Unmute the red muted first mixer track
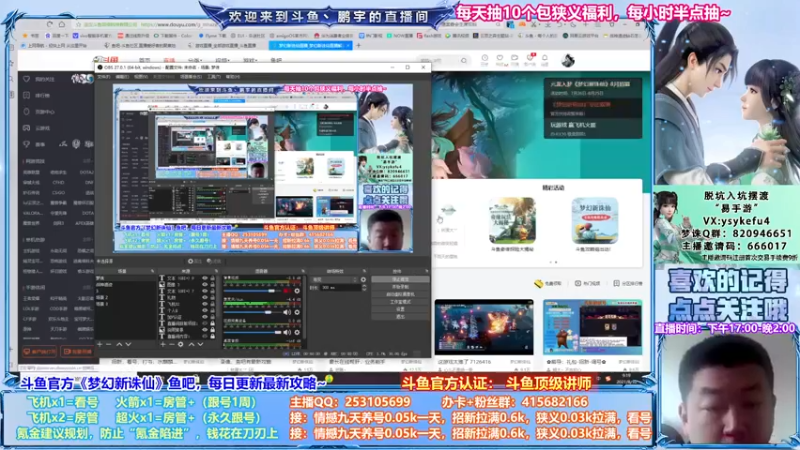Image resolution: width=800 pixels, height=450 pixels. click(286, 290)
